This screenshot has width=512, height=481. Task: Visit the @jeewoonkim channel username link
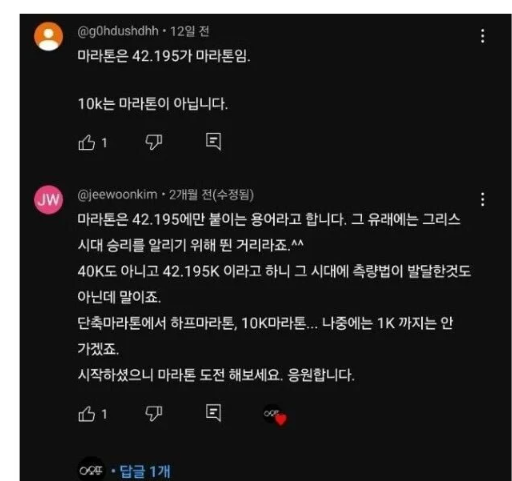point(117,194)
